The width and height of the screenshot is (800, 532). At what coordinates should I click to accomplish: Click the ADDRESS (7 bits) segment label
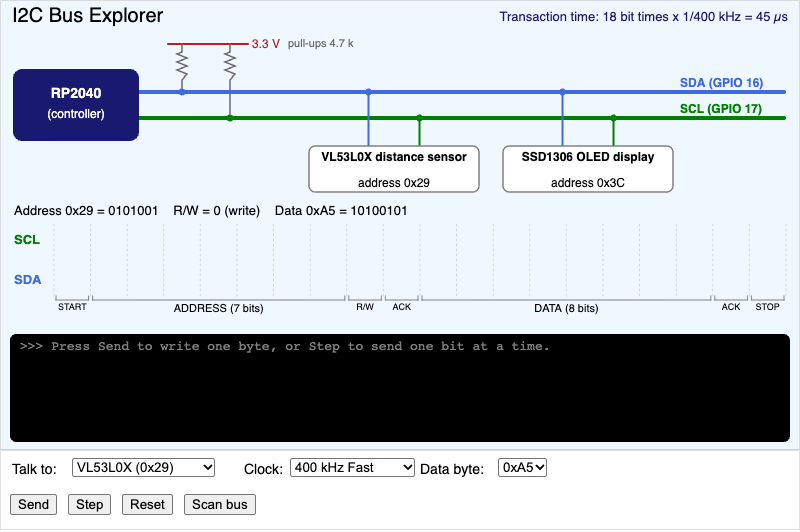pyautogui.click(x=218, y=308)
